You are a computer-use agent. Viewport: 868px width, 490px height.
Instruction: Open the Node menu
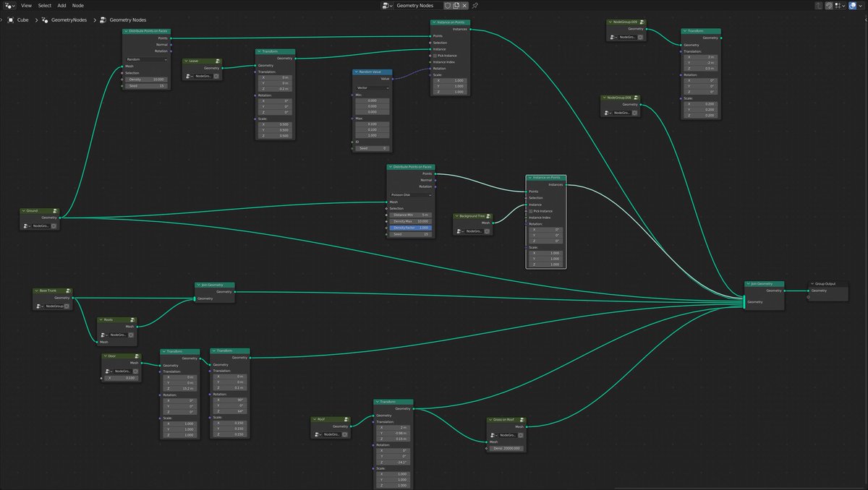pyautogui.click(x=78, y=5)
